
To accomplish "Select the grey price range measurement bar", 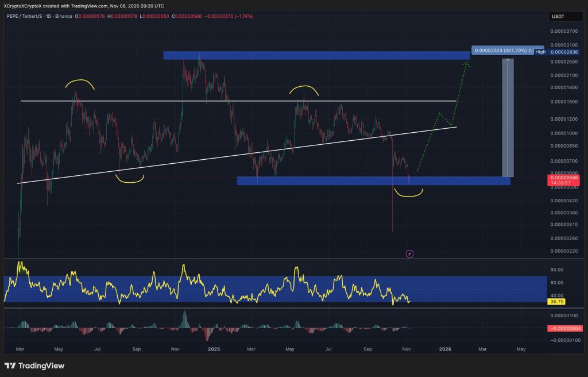I will (x=508, y=117).
